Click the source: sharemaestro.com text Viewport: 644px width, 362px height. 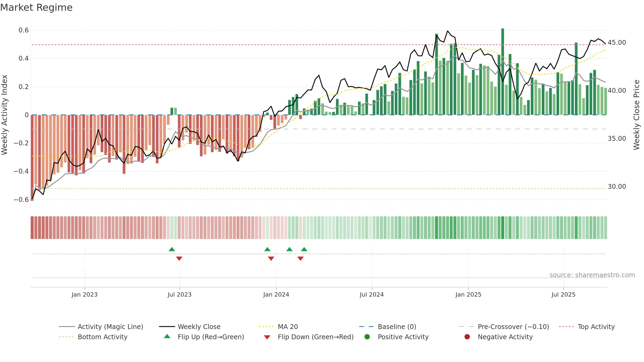592,275
